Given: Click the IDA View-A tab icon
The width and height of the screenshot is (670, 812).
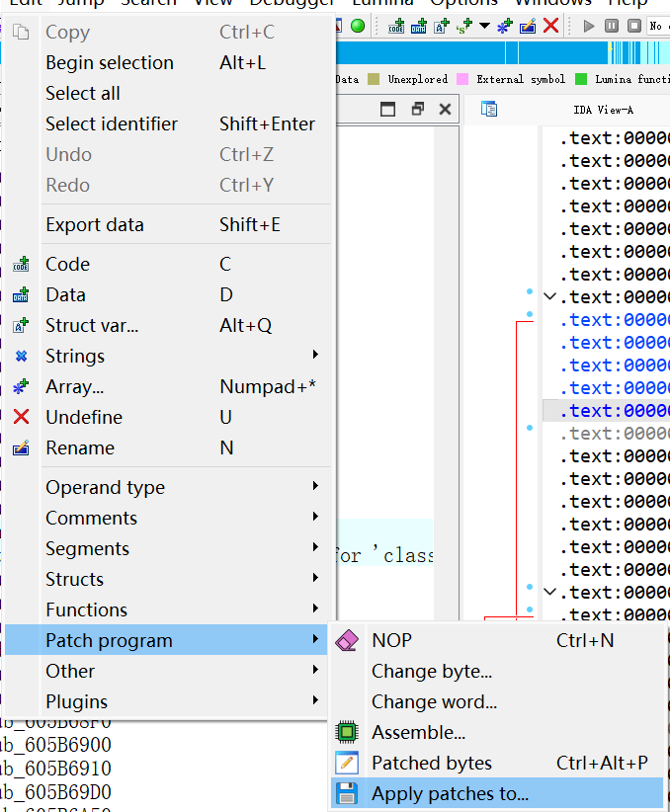Looking at the screenshot, I should click(488, 110).
